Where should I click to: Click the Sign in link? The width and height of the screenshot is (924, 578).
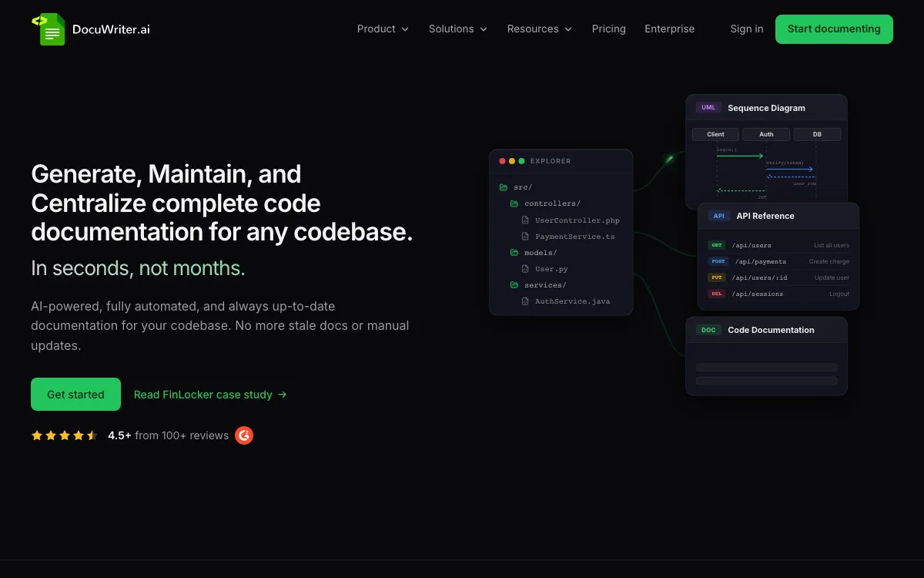pos(747,29)
